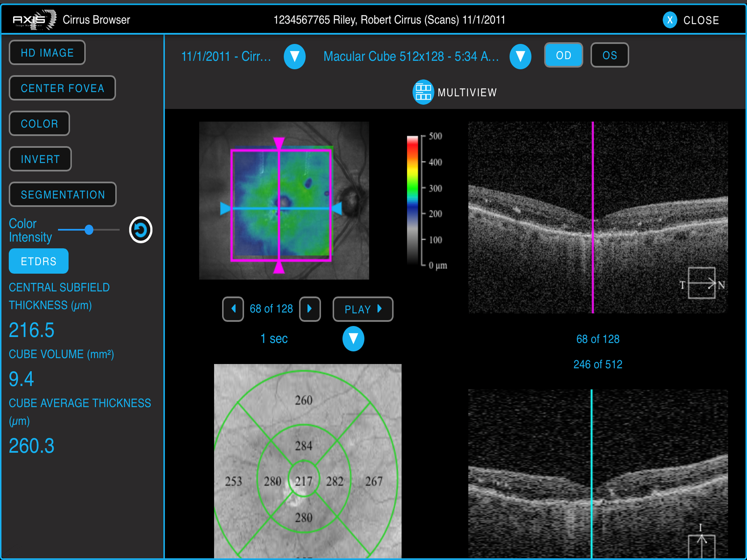Select the OD eye toggle
This screenshot has width=747, height=560.
click(563, 55)
